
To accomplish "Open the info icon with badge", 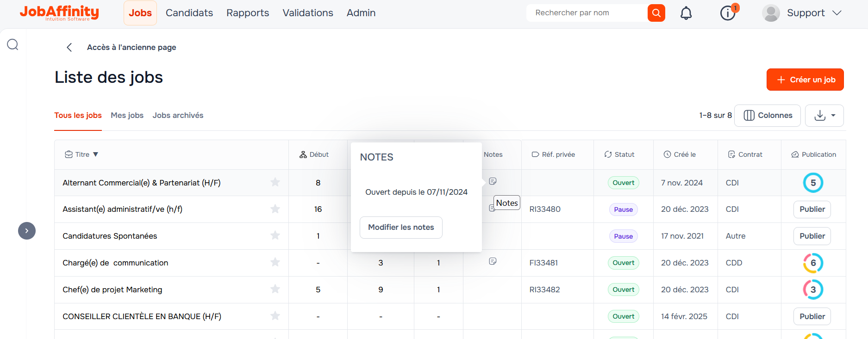I will pyautogui.click(x=728, y=13).
